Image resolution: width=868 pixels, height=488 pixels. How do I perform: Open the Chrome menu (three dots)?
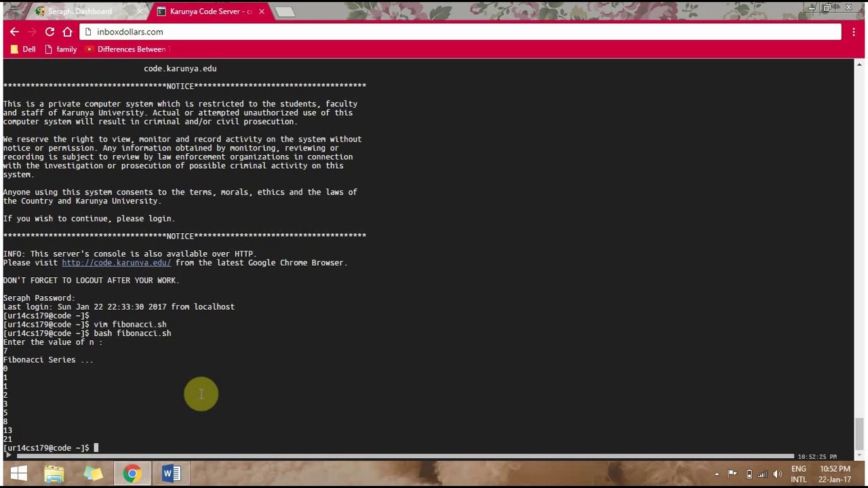(853, 32)
